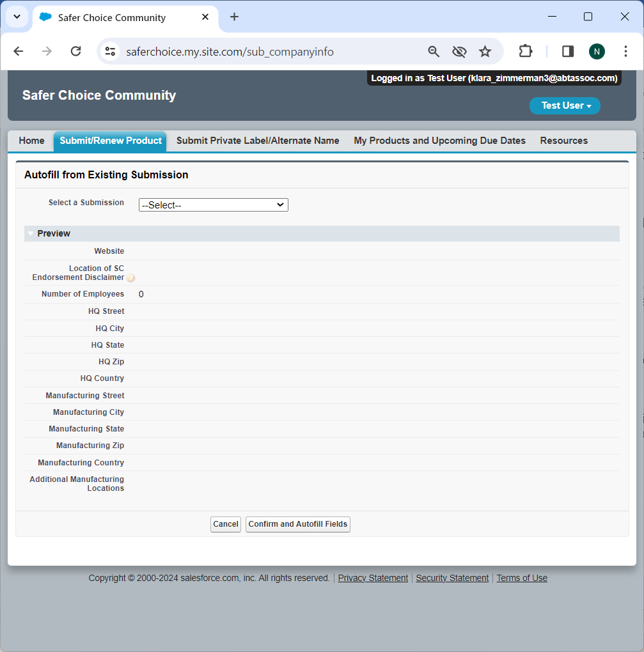
Task: Click the Autofill from Existing Submission heading
Action: coord(106,175)
